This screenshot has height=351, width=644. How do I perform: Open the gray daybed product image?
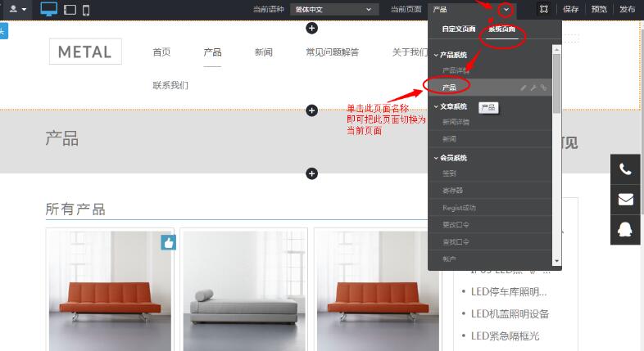tap(244, 290)
